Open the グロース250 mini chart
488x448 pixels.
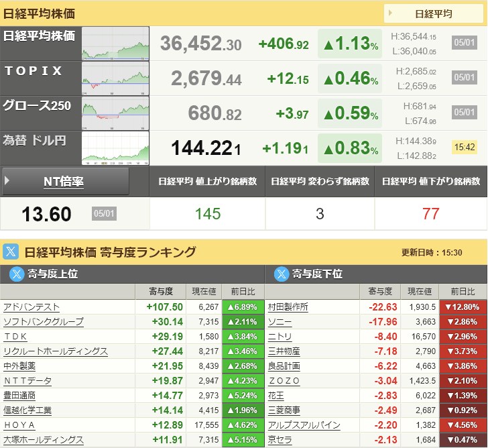click(115, 113)
